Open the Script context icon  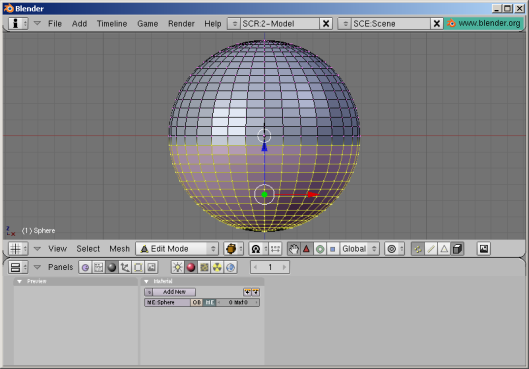pos(99,267)
